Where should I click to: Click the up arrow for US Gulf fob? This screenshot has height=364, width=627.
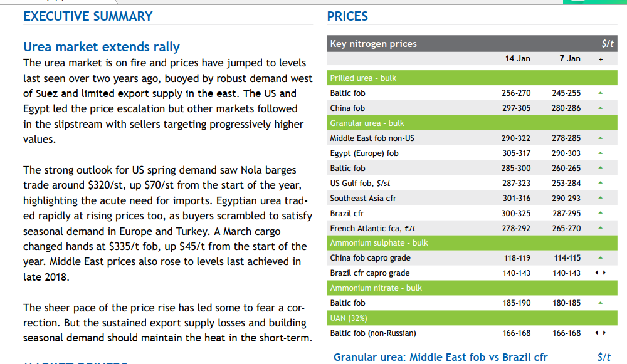[x=600, y=183]
